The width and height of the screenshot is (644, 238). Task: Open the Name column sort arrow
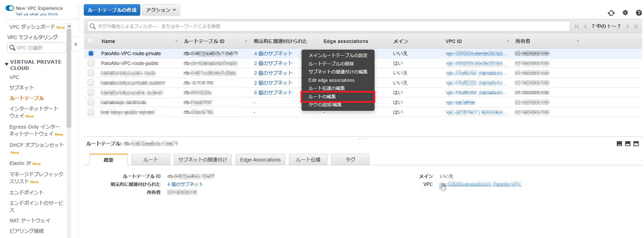177,41
